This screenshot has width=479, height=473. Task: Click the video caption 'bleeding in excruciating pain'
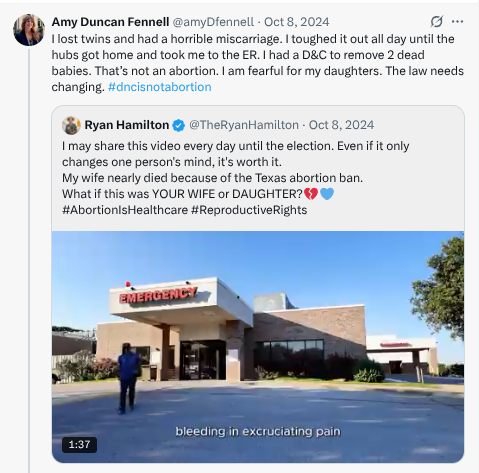click(258, 432)
